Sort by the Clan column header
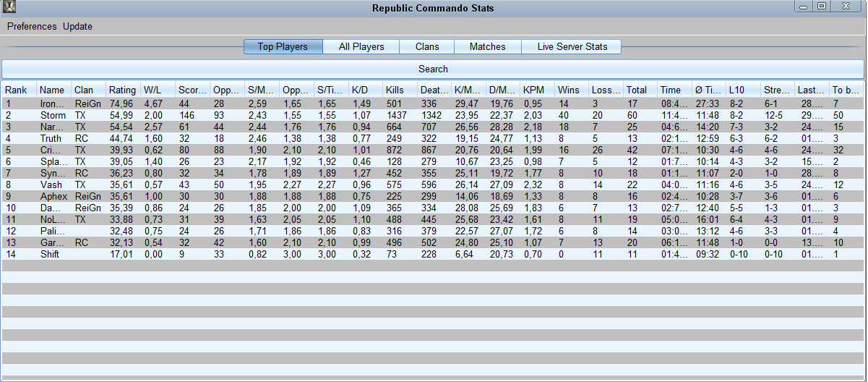Viewport: 868px width, 382px height. [x=89, y=90]
